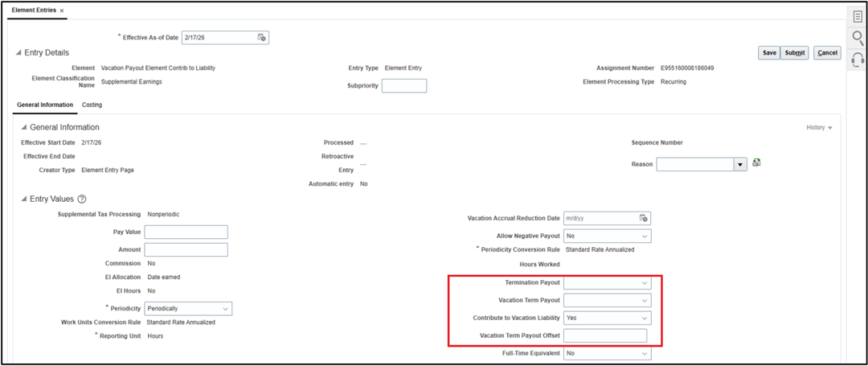
Task: Select the Element Entries page tab
Action: pyautogui.click(x=33, y=10)
